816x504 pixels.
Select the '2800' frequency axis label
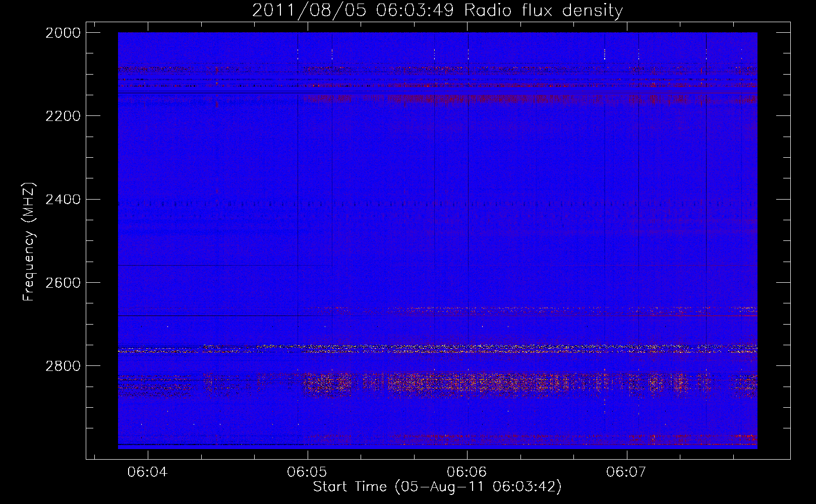pos(63,366)
